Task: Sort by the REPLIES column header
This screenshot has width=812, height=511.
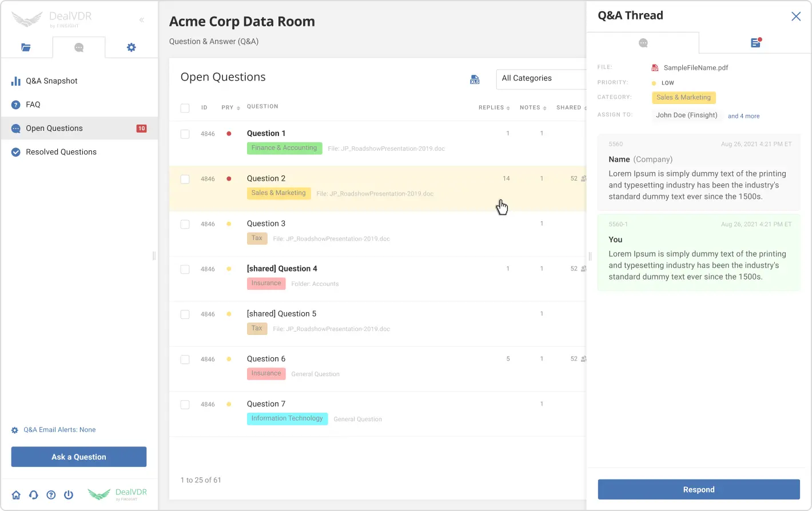Action: coord(494,107)
